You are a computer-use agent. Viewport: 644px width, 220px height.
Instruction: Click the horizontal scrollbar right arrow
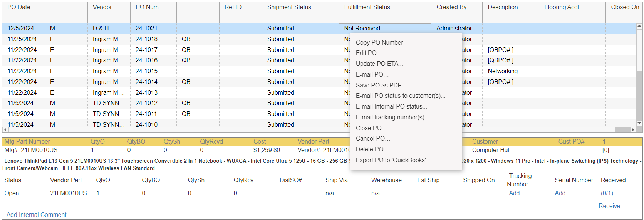[632, 130]
